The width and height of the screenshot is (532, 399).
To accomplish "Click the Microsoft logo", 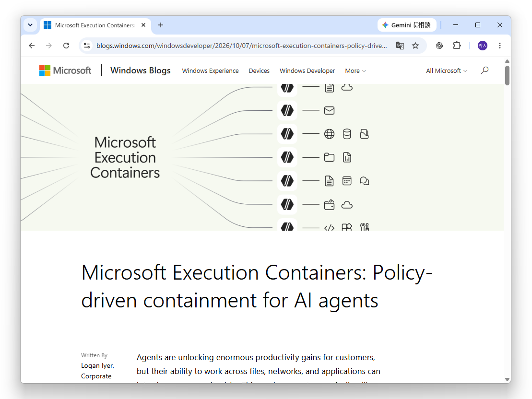I will 65,70.
